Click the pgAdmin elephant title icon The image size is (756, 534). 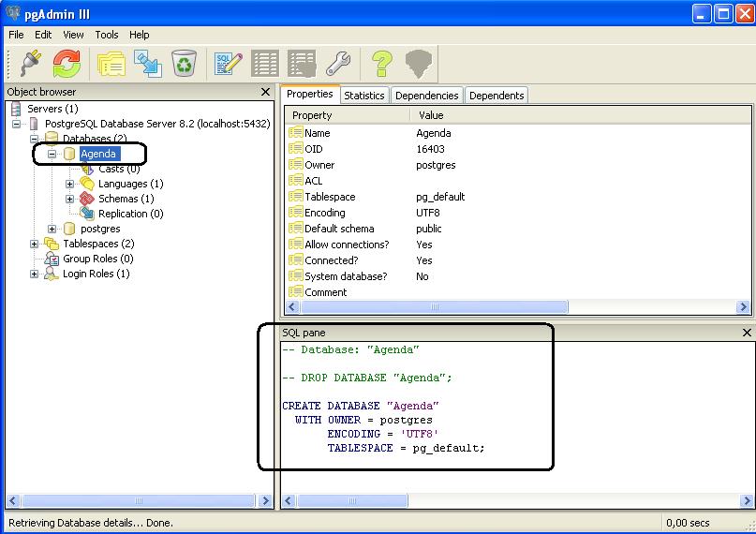13,13
